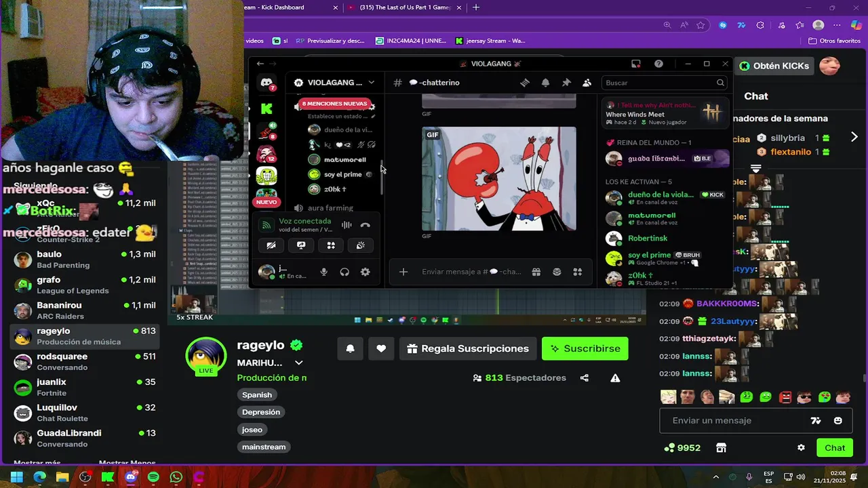The width and height of the screenshot is (868, 488).
Task: Click the Discord search field Buscar
Action: pyautogui.click(x=665, y=83)
